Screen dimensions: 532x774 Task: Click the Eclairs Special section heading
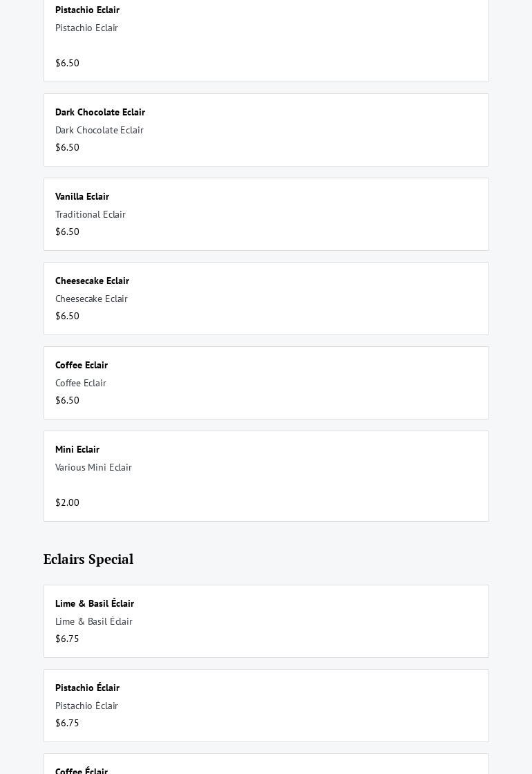click(x=88, y=559)
